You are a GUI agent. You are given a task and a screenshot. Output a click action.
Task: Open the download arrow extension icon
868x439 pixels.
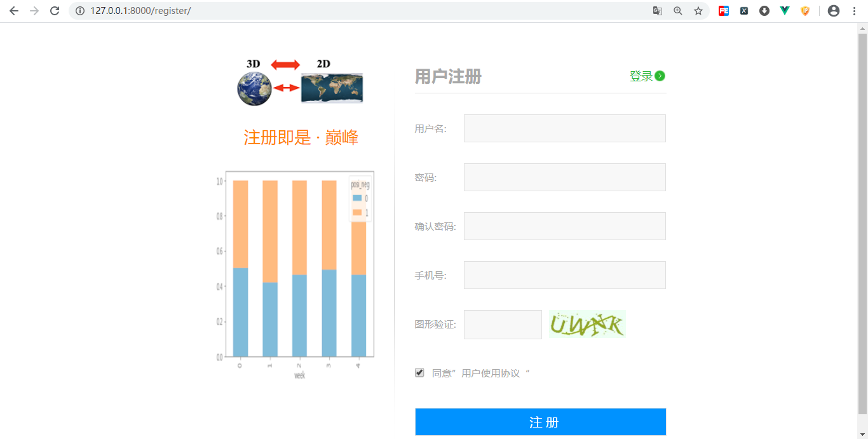click(764, 11)
